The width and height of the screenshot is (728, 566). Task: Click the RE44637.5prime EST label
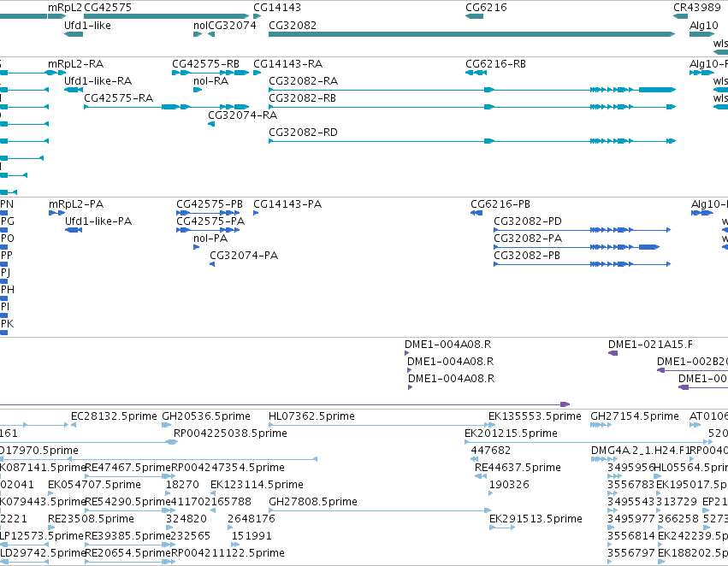pos(518,468)
